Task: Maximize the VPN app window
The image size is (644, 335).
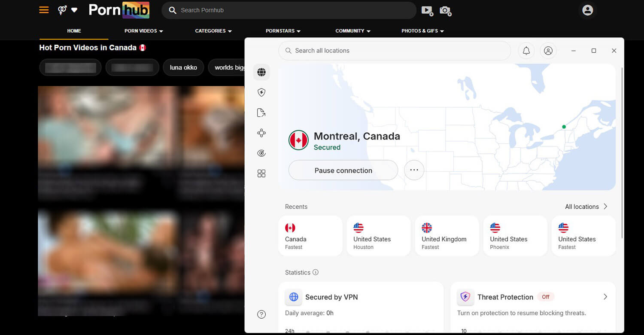Action: click(594, 51)
